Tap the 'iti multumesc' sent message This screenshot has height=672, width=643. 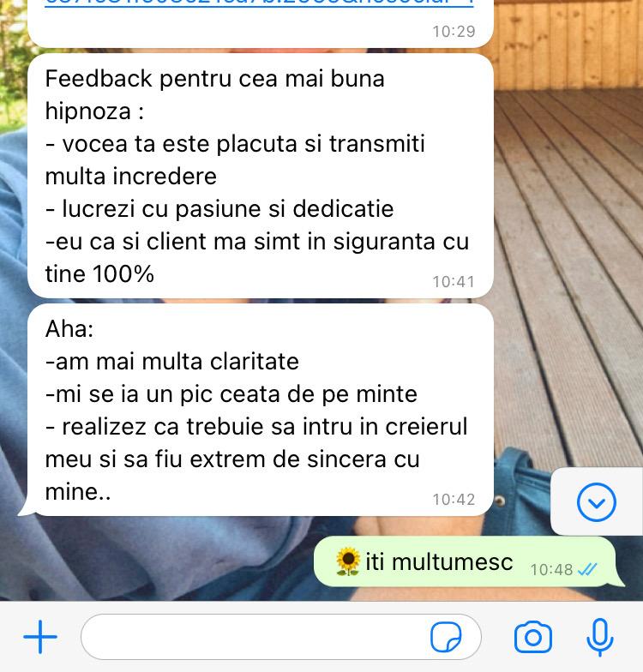[x=465, y=561]
